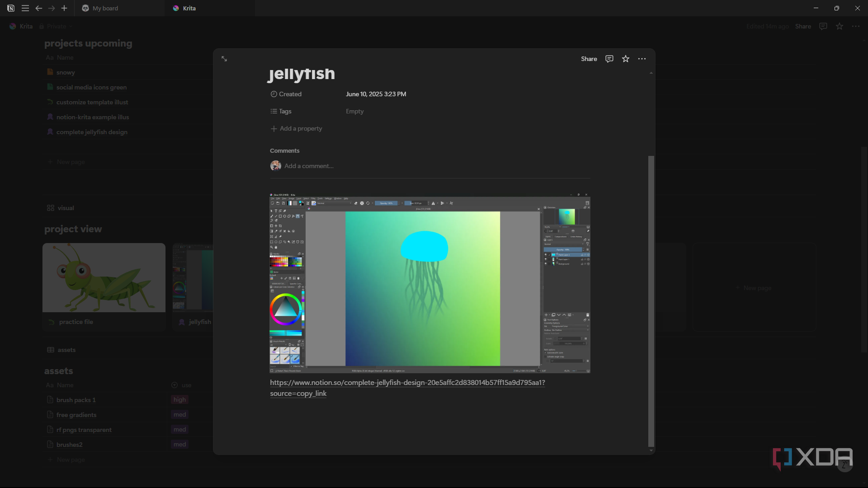Click Empty Tags value field

coord(355,111)
